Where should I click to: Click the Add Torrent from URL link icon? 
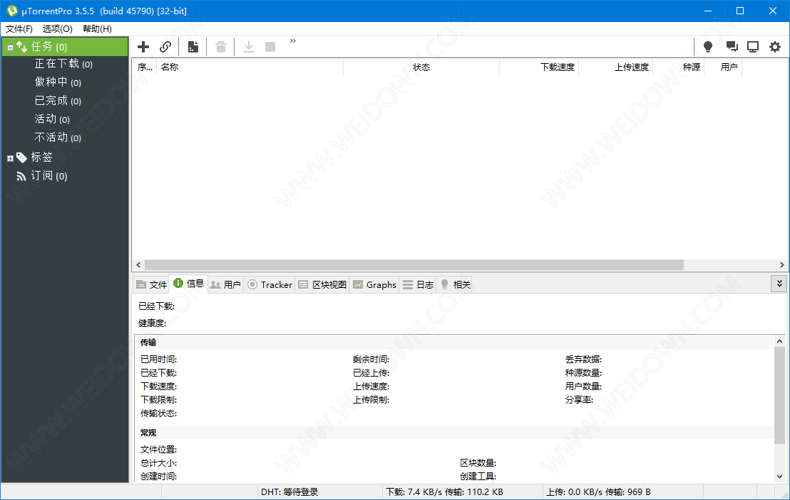(x=166, y=47)
